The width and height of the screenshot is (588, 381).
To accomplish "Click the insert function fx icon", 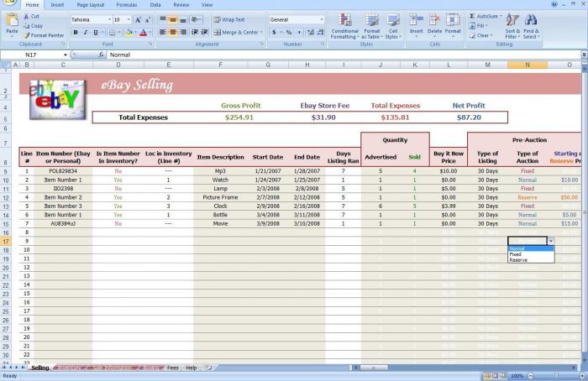I will click(x=101, y=55).
